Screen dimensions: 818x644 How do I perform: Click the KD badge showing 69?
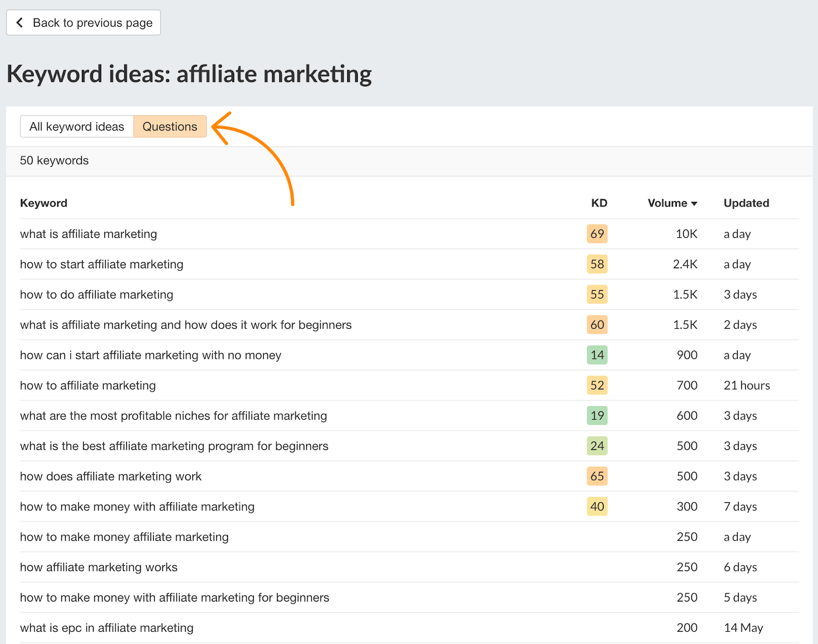[597, 234]
